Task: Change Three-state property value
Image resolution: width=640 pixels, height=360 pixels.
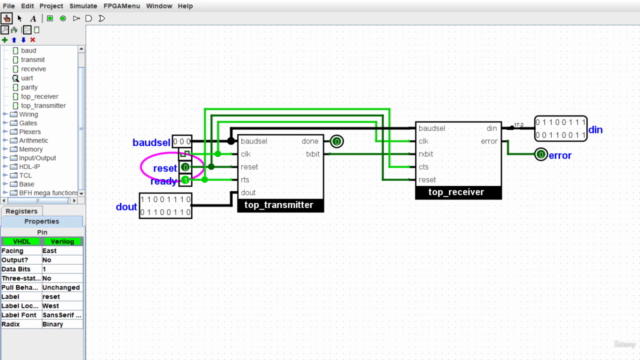Action: tap(62, 278)
